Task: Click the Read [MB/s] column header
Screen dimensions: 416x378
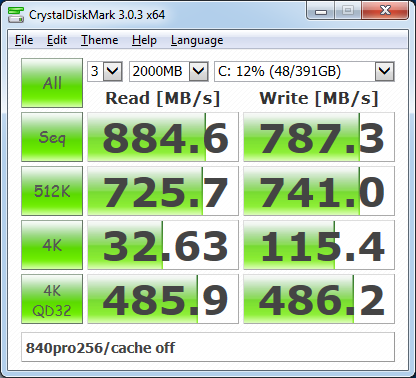Action: (x=163, y=99)
